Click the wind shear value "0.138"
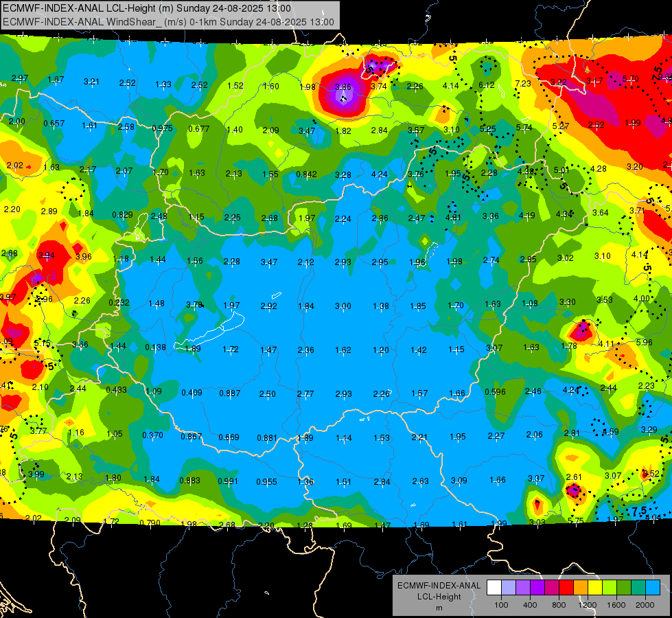The width and height of the screenshot is (672, 618). pyautogui.click(x=156, y=347)
